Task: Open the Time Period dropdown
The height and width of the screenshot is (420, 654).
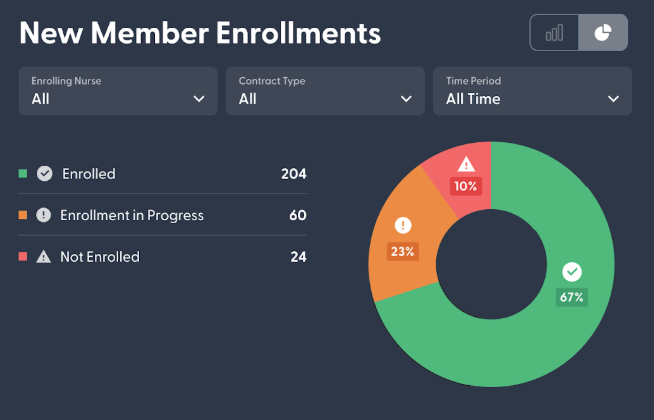Action: [x=532, y=91]
